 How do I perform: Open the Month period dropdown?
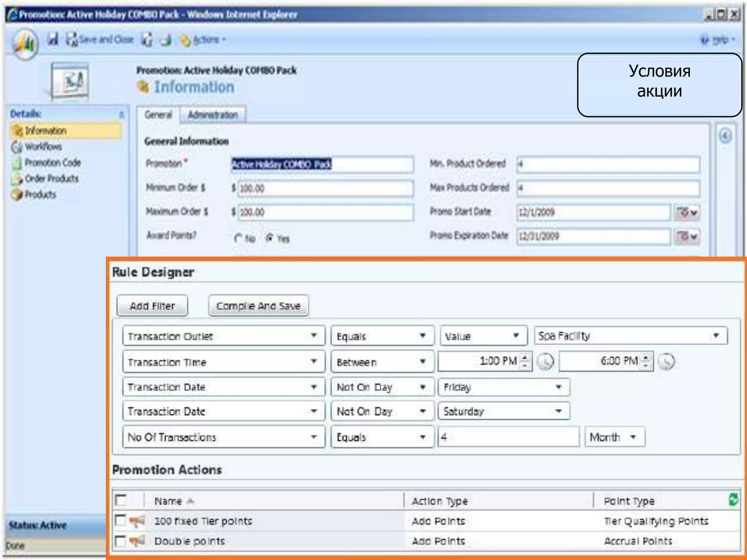[633, 437]
